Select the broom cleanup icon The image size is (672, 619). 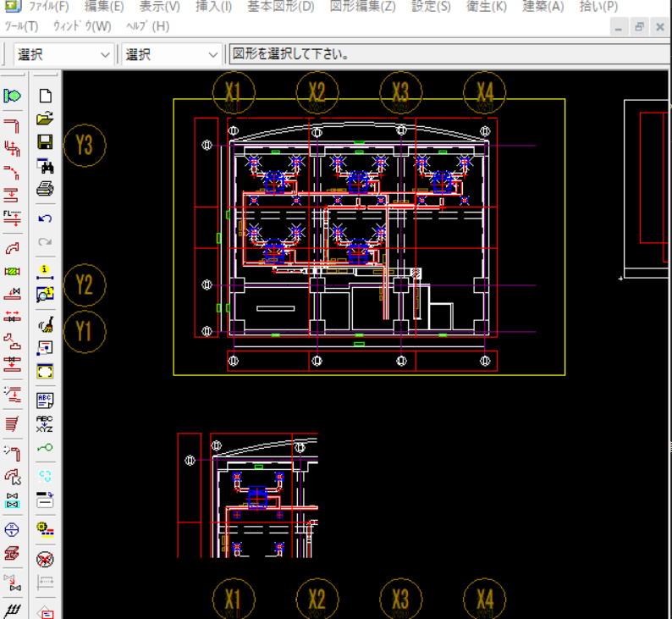tap(46, 323)
